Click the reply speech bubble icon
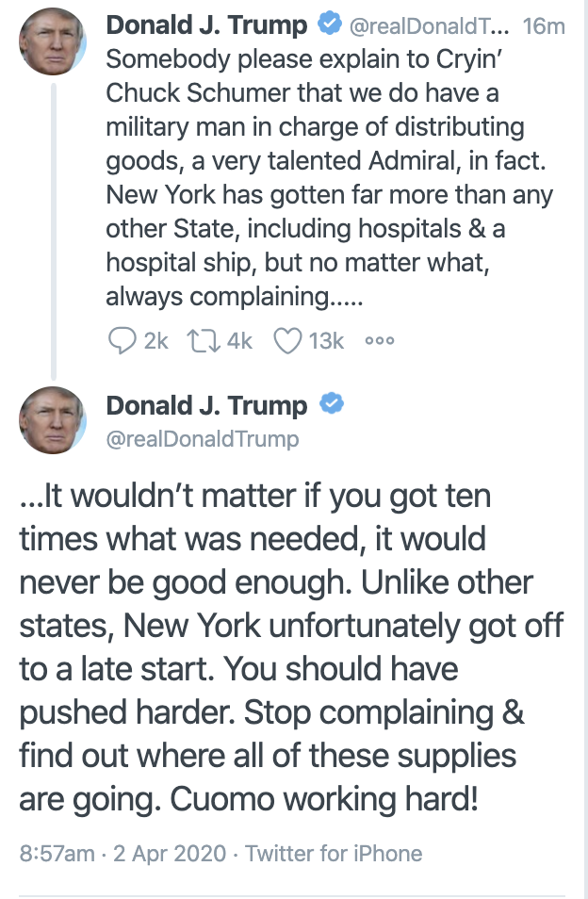Viewport: 588px width, 899px height. pos(122,340)
